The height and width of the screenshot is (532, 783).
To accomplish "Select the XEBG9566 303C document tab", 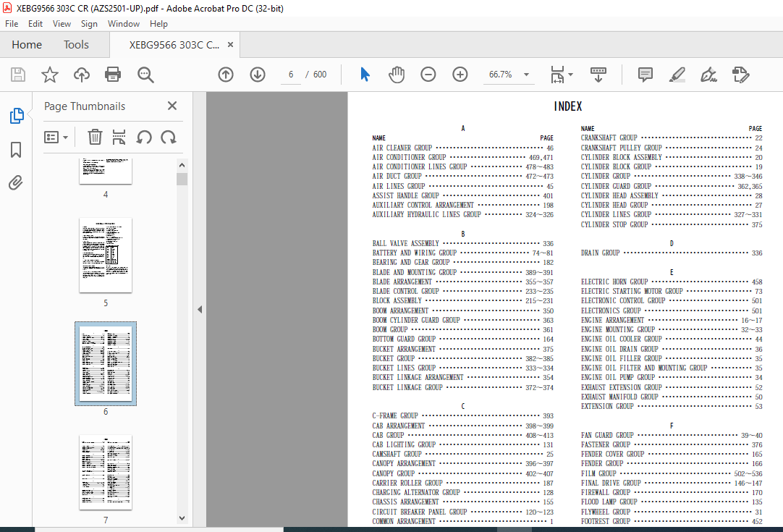I will tap(174, 45).
